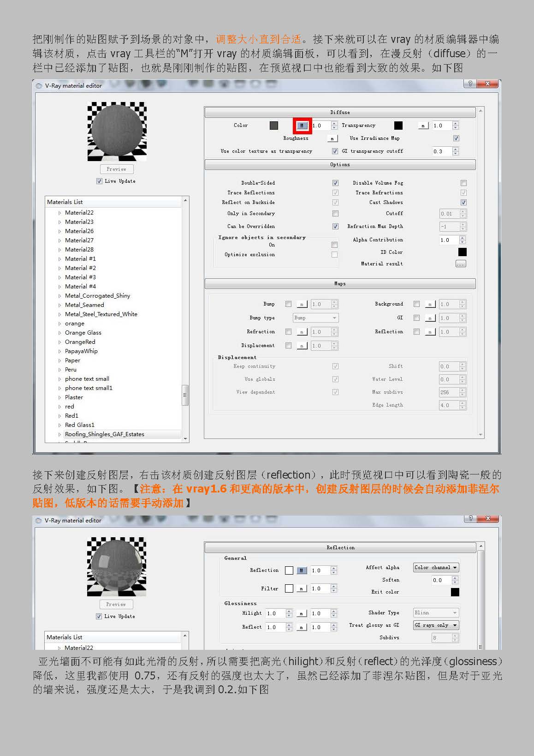
Task: Collapse the Reflection rollout header
Action: (x=340, y=548)
